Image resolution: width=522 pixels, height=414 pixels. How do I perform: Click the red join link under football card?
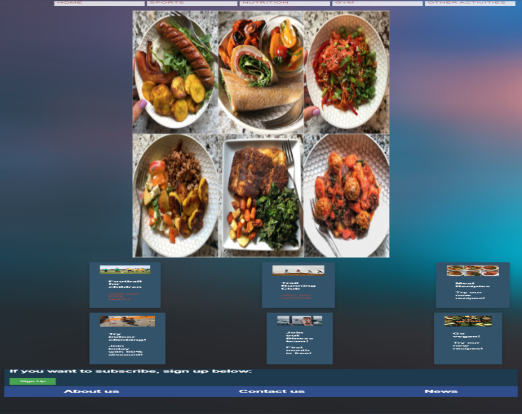click(123, 296)
